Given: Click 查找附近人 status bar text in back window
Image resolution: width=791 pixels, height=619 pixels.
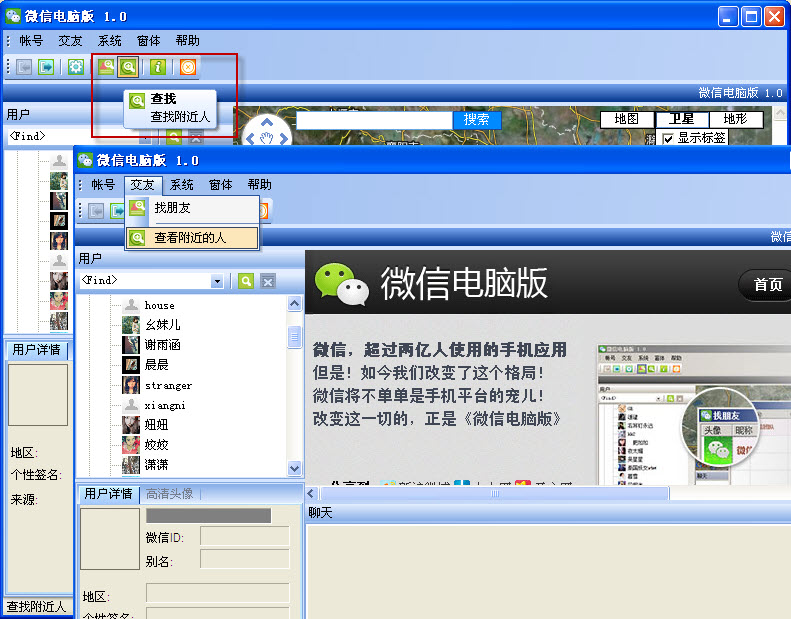Looking at the screenshot, I should 36,607.
